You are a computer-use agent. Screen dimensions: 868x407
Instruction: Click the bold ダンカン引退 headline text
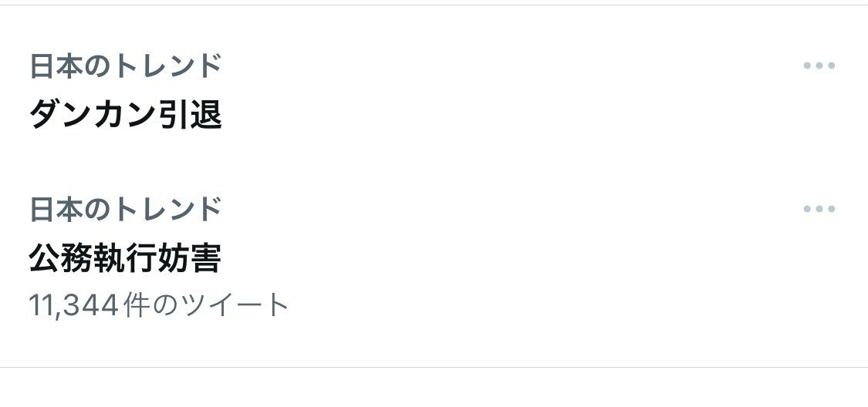click(x=126, y=116)
